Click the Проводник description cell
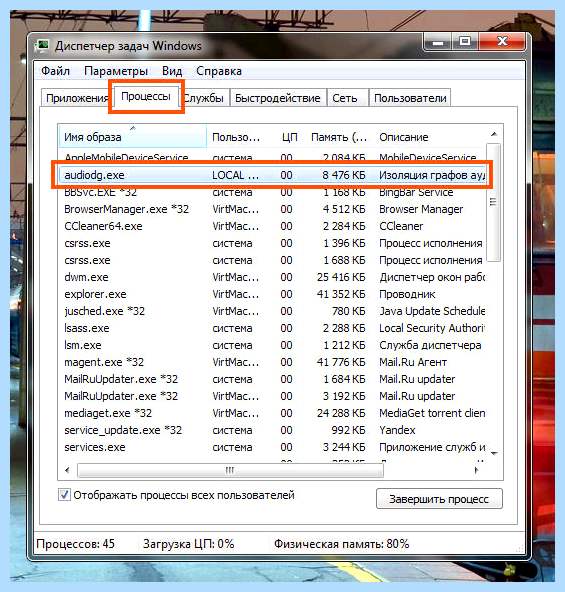Image resolution: width=565 pixels, height=592 pixels. (x=407, y=294)
